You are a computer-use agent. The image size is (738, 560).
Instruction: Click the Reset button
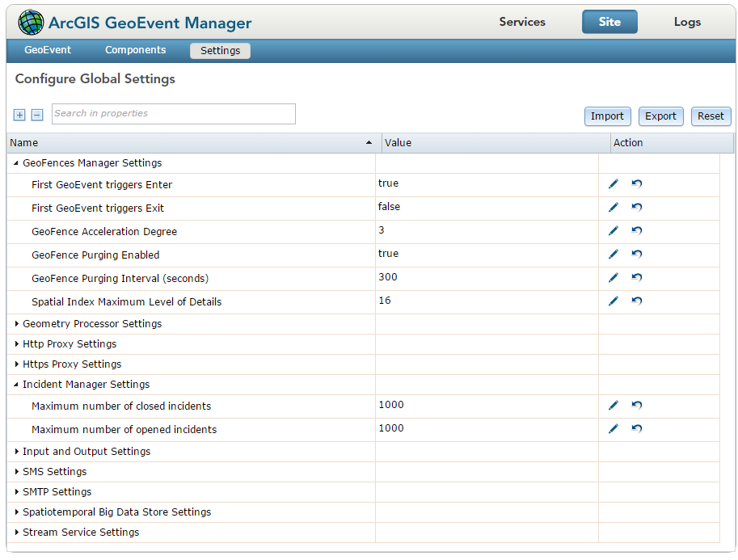tap(711, 116)
